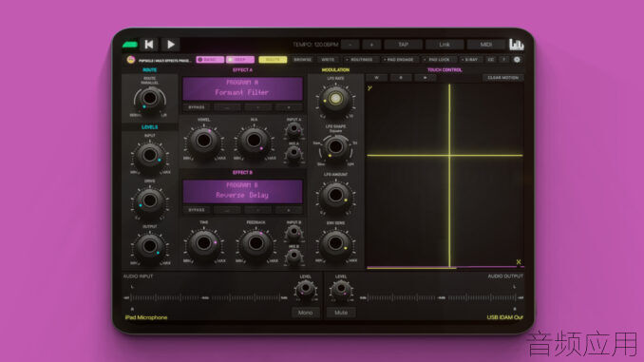Click the XY touch pad crosshair center

click(449, 155)
